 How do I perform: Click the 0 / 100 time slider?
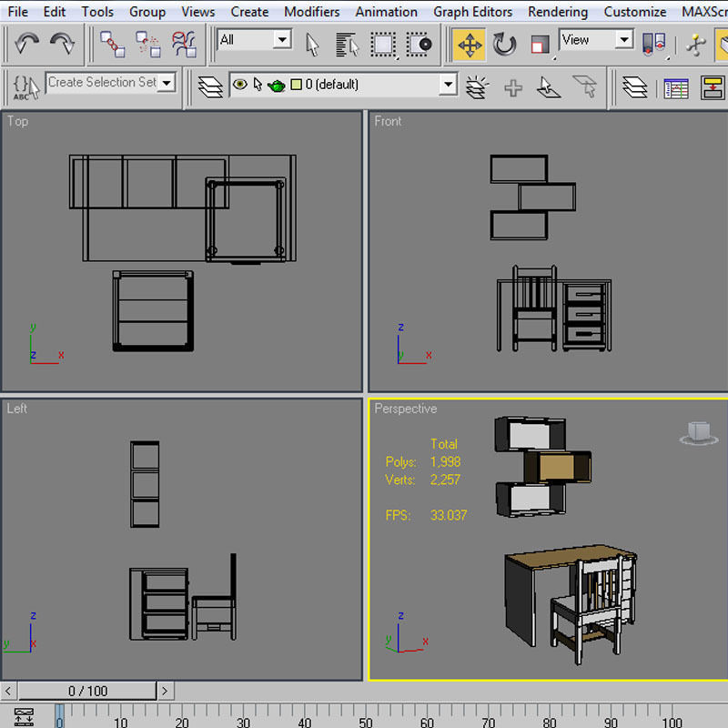87,692
